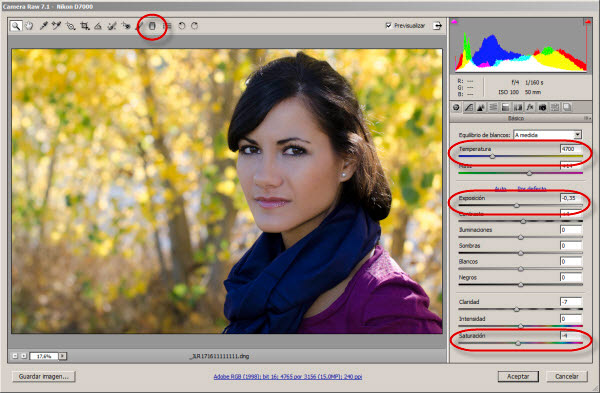Click the Blancos value field
Screen dimensions: 600x393
coord(571,261)
